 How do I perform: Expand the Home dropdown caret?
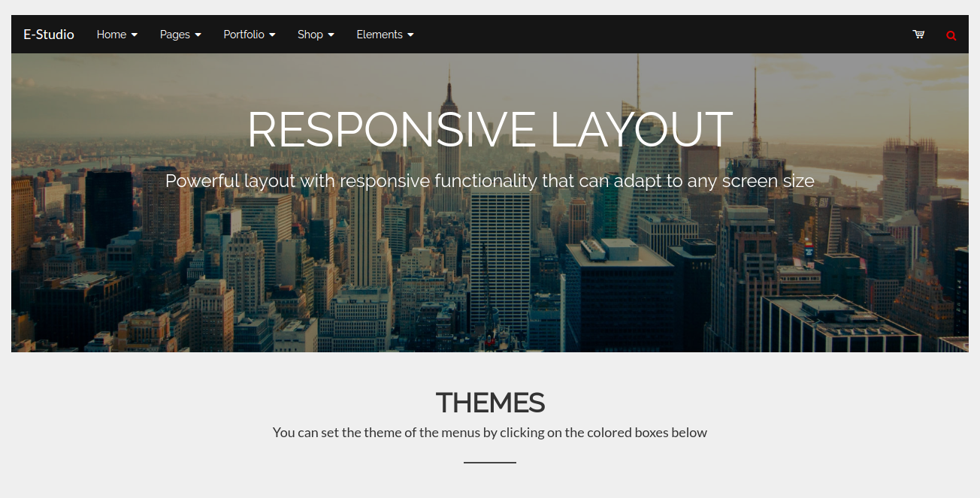(x=135, y=35)
